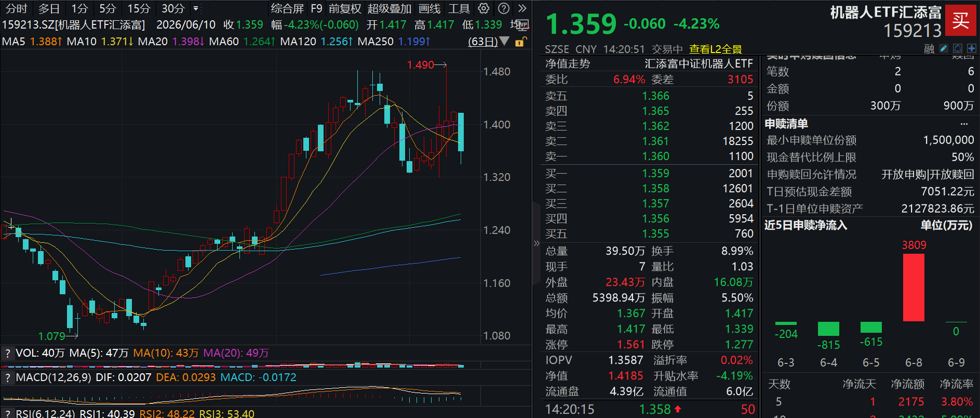Select the 6-8 red inflow bar
The height and width of the screenshot is (418, 980).
pos(914,288)
